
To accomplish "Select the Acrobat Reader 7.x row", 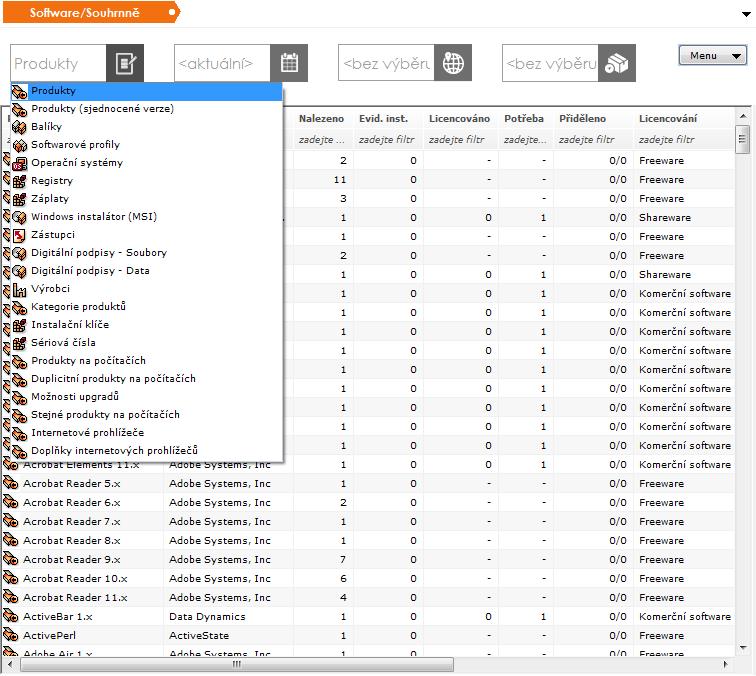I will pos(369,521).
